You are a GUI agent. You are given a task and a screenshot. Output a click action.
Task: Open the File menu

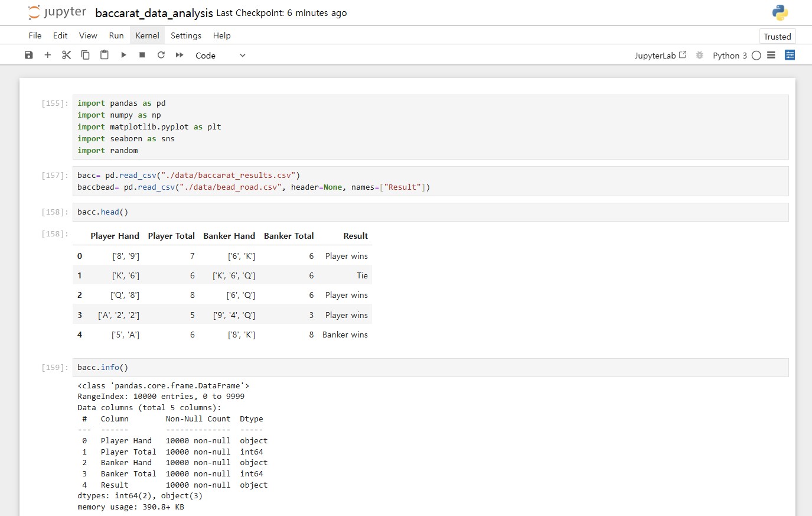35,35
